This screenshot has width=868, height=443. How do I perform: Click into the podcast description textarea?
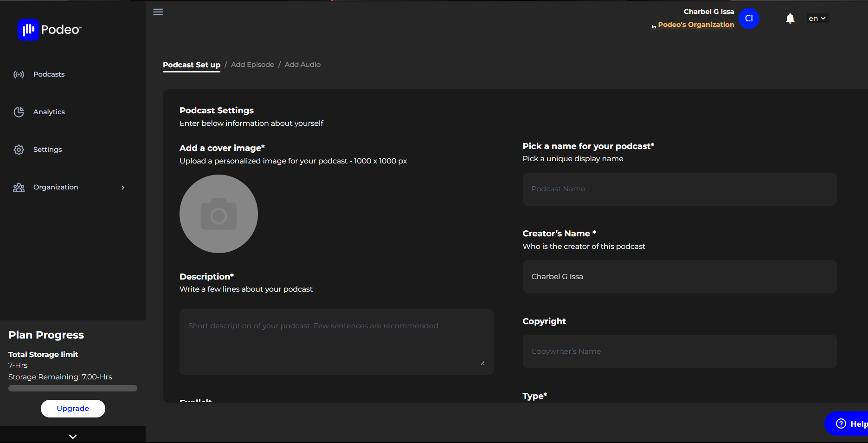[x=336, y=342]
